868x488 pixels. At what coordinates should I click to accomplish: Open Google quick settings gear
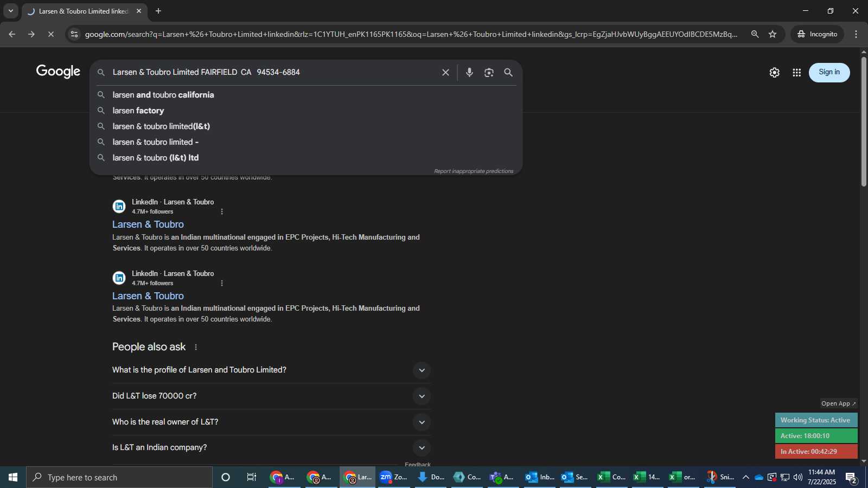point(774,72)
